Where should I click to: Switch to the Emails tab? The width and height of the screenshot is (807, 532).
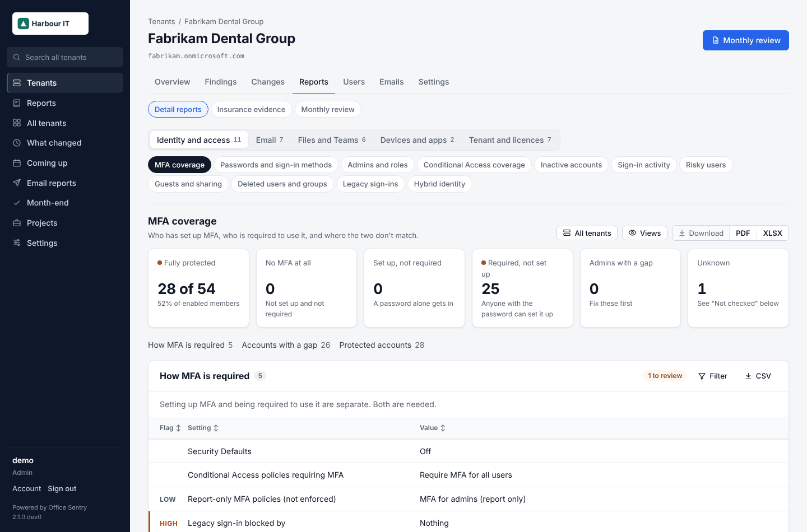pyautogui.click(x=391, y=82)
